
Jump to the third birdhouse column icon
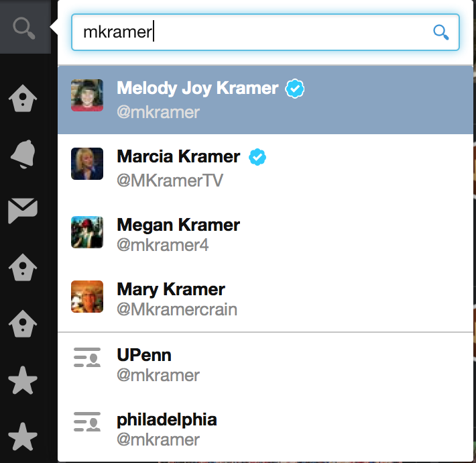(x=23, y=323)
